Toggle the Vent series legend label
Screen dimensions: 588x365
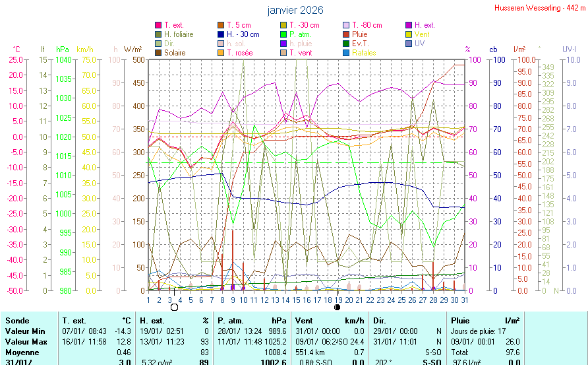point(421,34)
